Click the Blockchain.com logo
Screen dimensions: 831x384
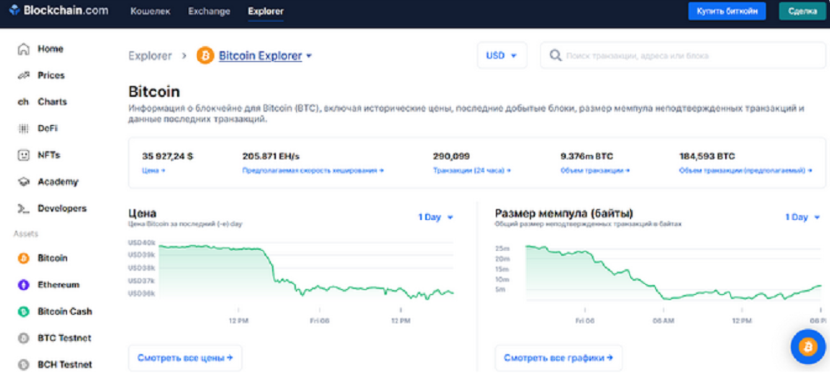click(x=59, y=10)
